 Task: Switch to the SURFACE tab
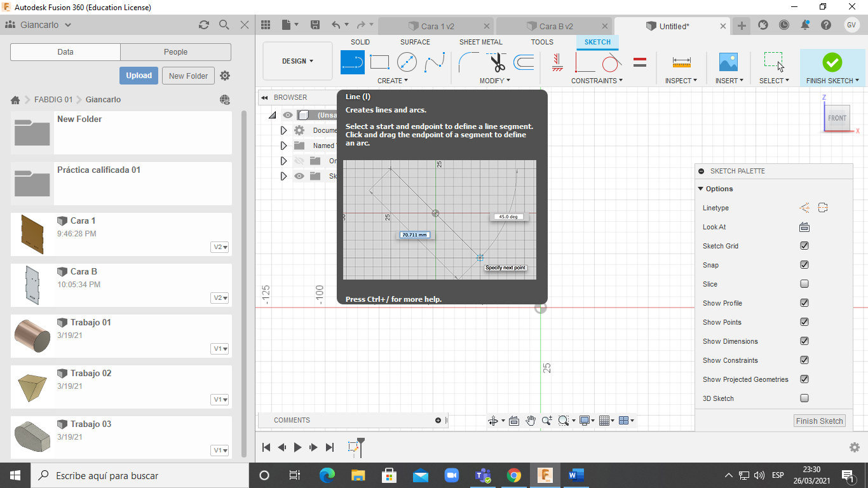415,42
